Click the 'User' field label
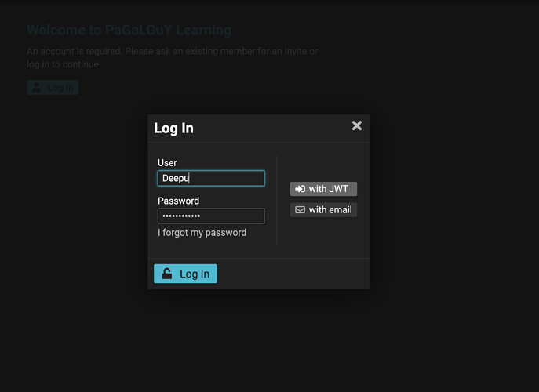The height and width of the screenshot is (392, 539). (x=167, y=163)
